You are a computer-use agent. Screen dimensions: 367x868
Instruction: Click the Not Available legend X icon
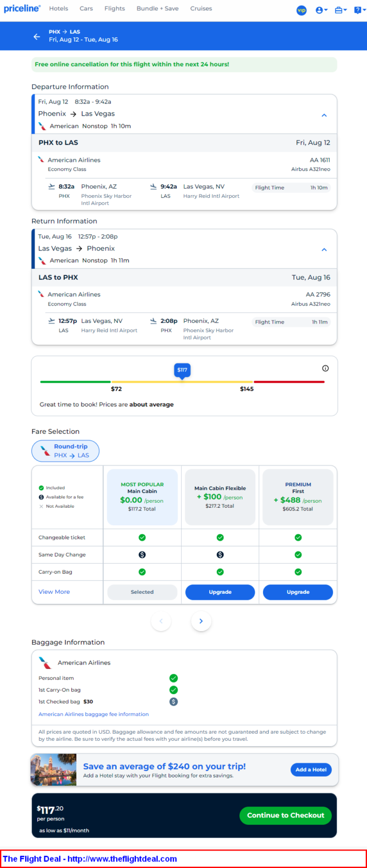pos(41,507)
